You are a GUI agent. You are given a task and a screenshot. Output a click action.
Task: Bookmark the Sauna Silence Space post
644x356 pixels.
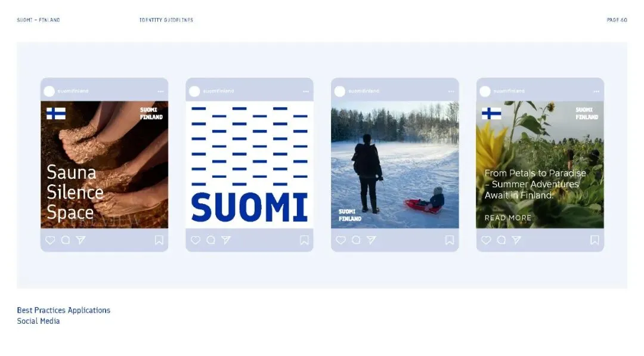[x=159, y=240]
